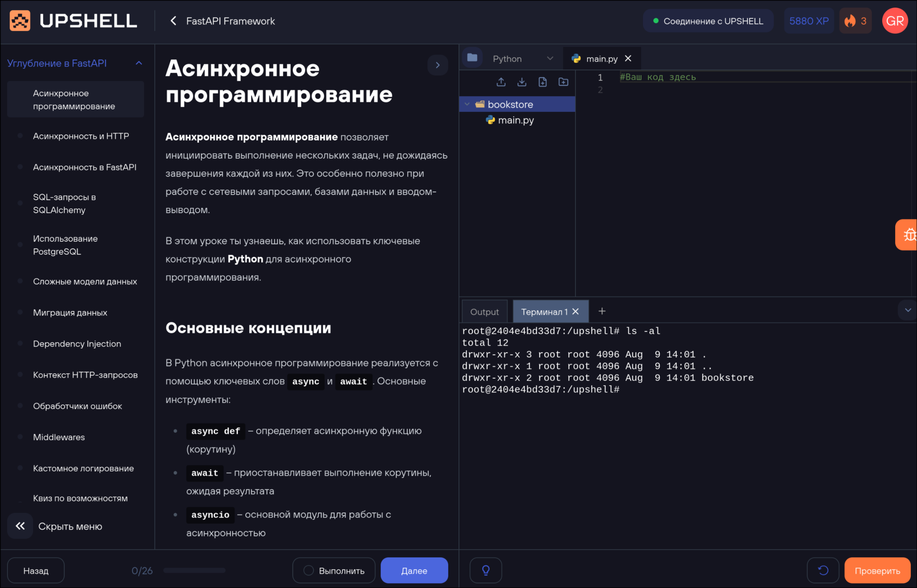Create a new file with the file-plus icon
The width and height of the screenshot is (917, 588).
[x=542, y=82]
